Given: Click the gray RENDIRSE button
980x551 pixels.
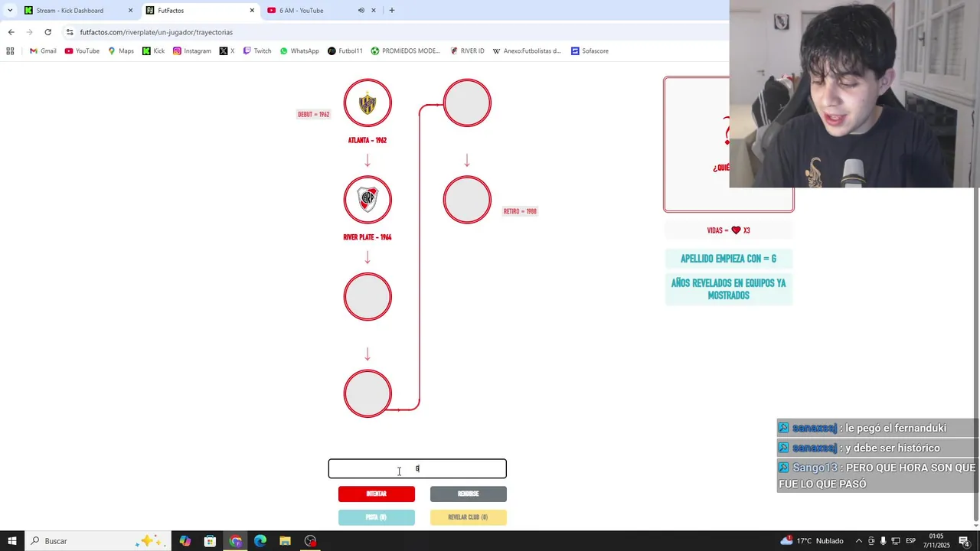Looking at the screenshot, I should point(469,494).
